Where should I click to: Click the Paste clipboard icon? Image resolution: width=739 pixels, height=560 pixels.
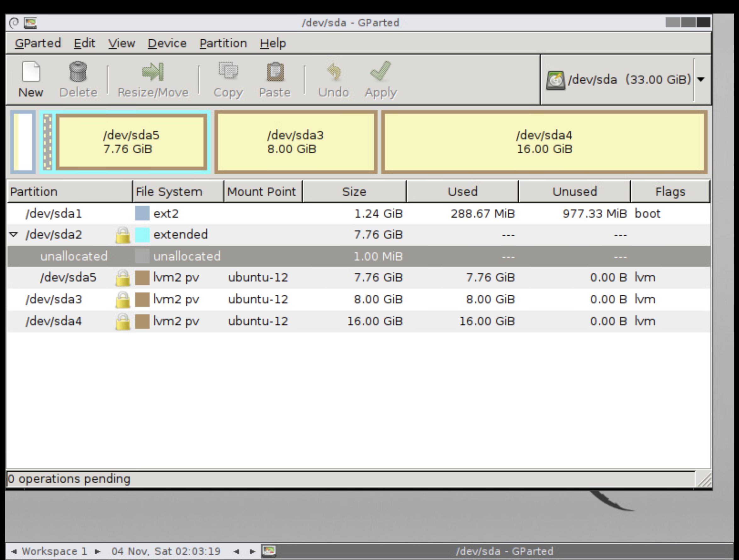[275, 72]
